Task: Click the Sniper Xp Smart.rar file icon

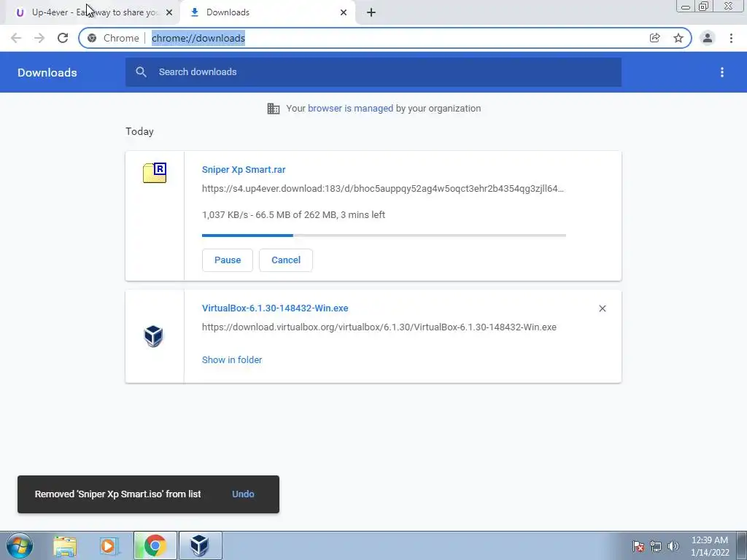Action: tap(155, 173)
